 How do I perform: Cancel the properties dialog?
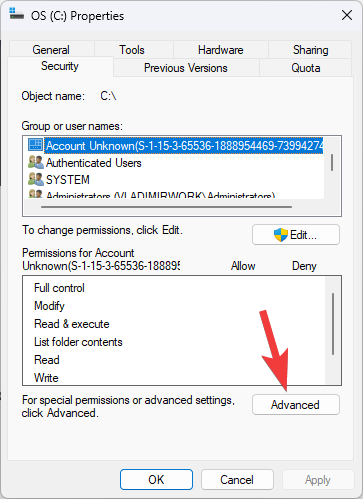point(237,480)
